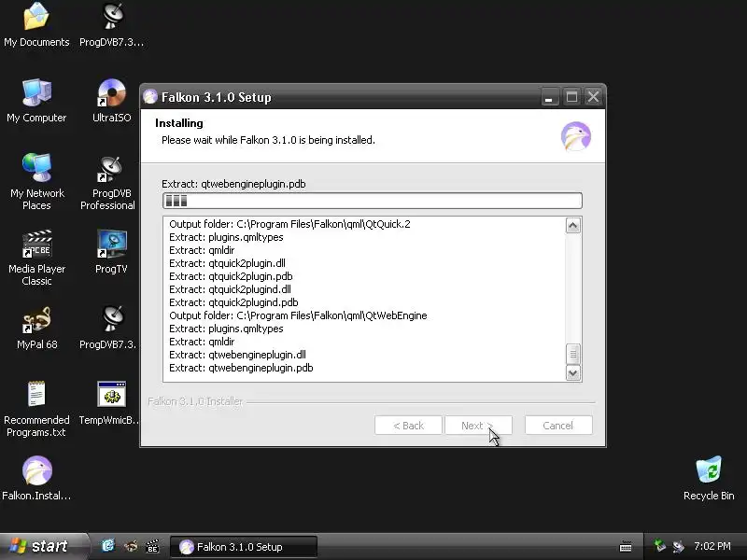Open the Recycle Bin icon
The image size is (747, 560).
coord(709,479)
